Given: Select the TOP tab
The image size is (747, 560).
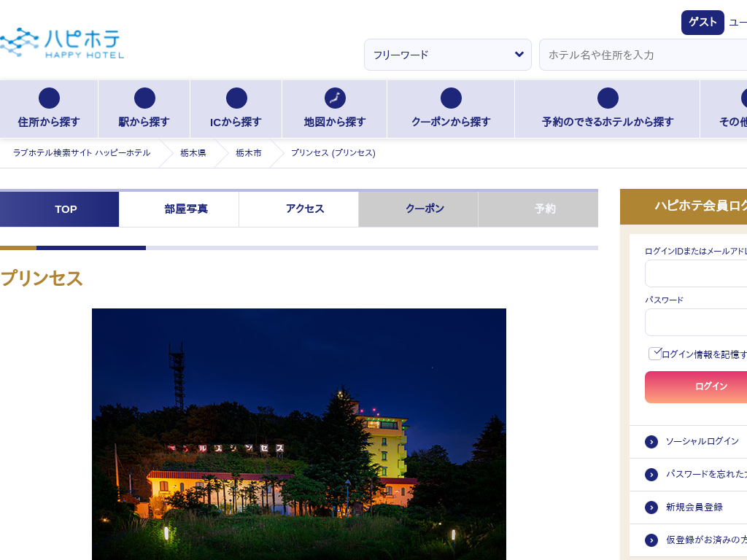Looking at the screenshot, I should (x=60, y=209).
